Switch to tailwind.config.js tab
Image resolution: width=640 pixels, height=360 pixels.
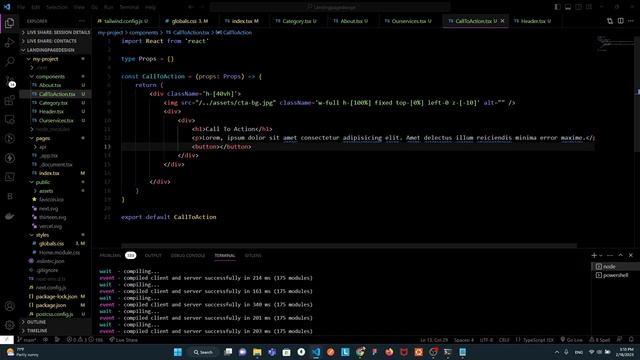[x=122, y=21]
